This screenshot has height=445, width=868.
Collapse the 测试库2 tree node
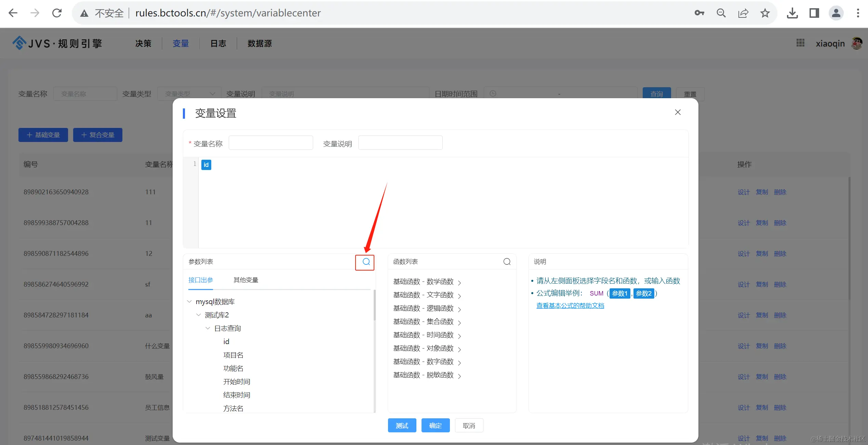pyautogui.click(x=198, y=315)
